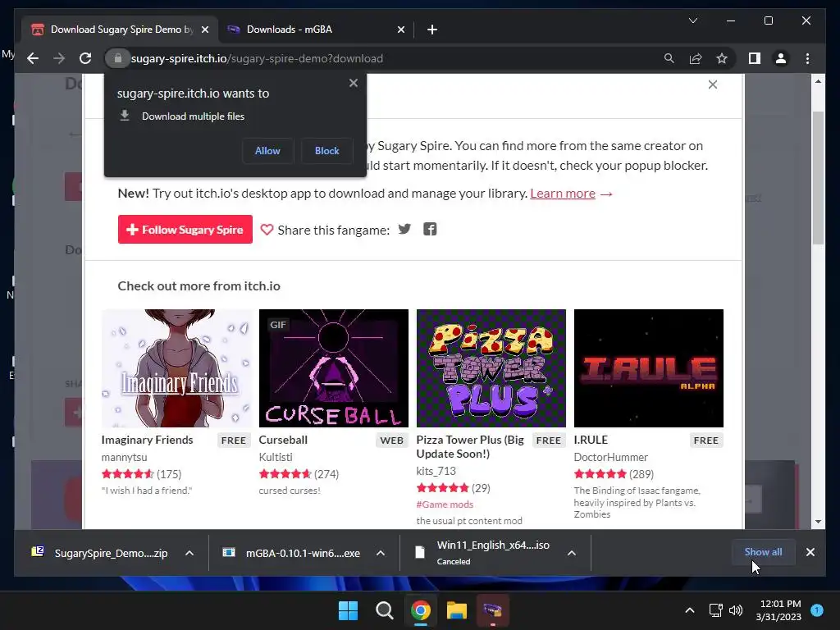The width and height of the screenshot is (840, 630).
Task: Click the canceled Win11_English_x64 iso item
Action: pos(482,553)
